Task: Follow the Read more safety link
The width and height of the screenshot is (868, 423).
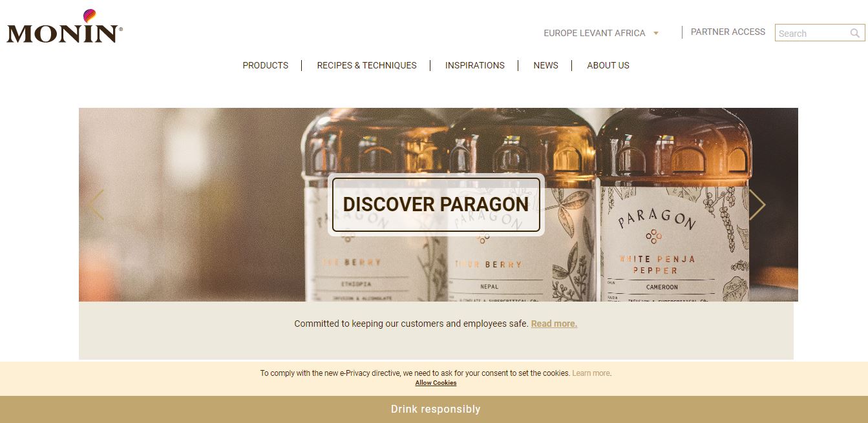Action: coord(554,324)
